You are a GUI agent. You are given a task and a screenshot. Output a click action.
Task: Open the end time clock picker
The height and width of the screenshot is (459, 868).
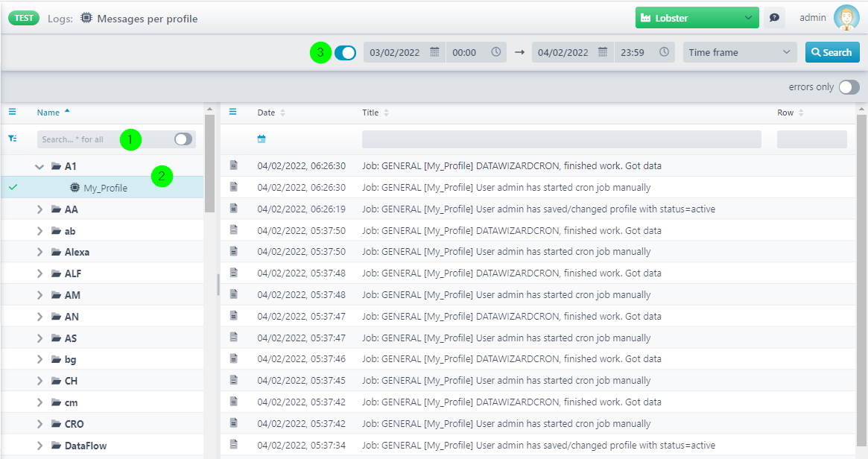(x=665, y=52)
